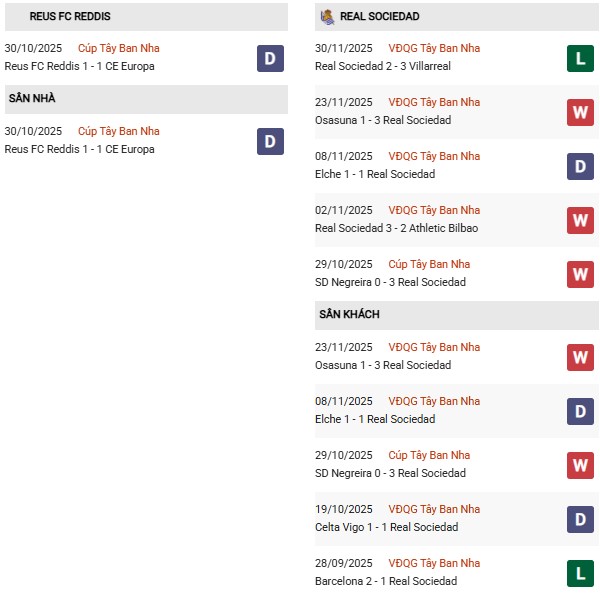Viewport: 600px width, 595px height.
Task: Click the D badge in the Sân Nhà section
Action: (x=270, y=141)
